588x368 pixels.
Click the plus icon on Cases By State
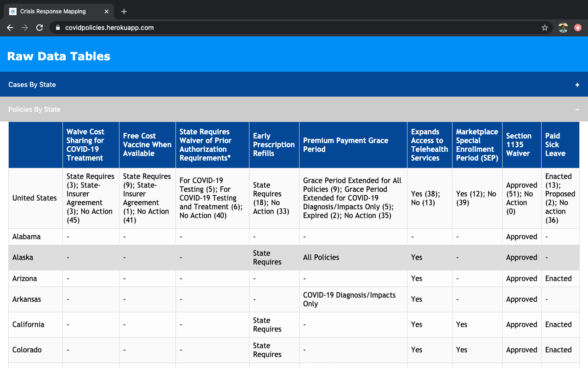[x=577, y=85]
